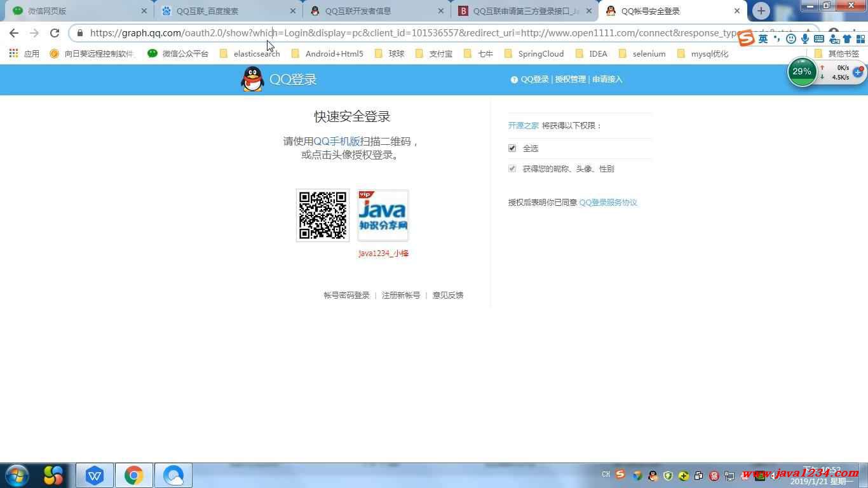This screenshot has height=488, width=868.
Task: Open the selenium bookmark folder
Action: coord(642,54)
